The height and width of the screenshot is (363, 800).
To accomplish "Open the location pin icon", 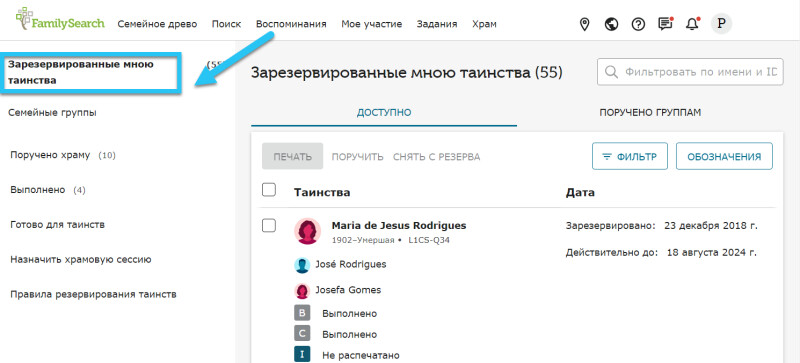I will [585, 24].
